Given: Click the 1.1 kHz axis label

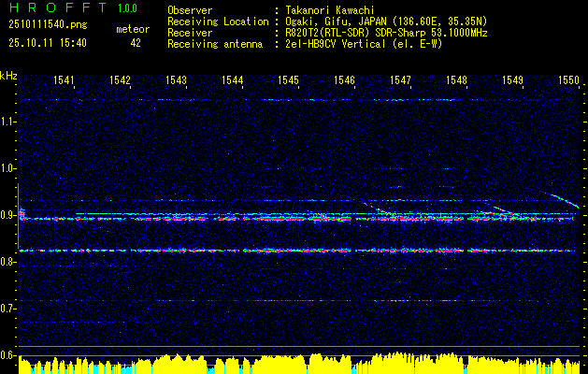Looking at the screenshot, I should point(7,122).
